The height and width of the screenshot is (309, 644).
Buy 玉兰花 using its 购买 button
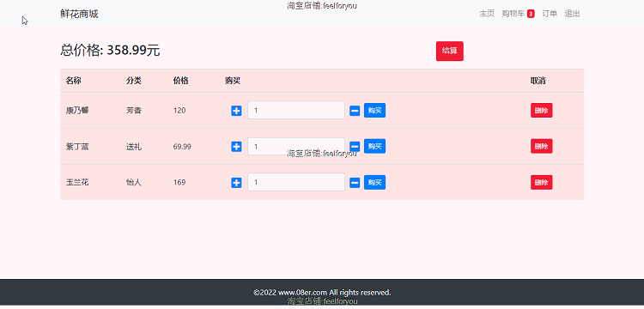pyautogui.click(x=374, y=182)
